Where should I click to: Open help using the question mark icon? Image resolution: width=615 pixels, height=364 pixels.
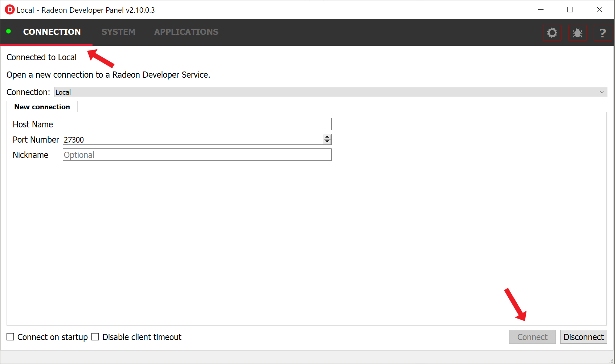pyautogui.click(x=603, y=32)
